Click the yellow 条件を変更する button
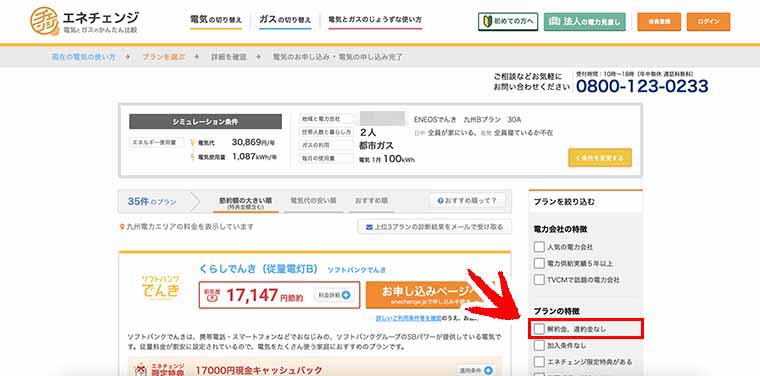 coord(600,157)
